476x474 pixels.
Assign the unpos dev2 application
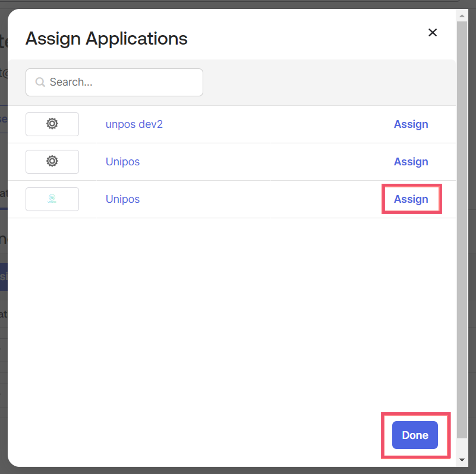[411, 124]
